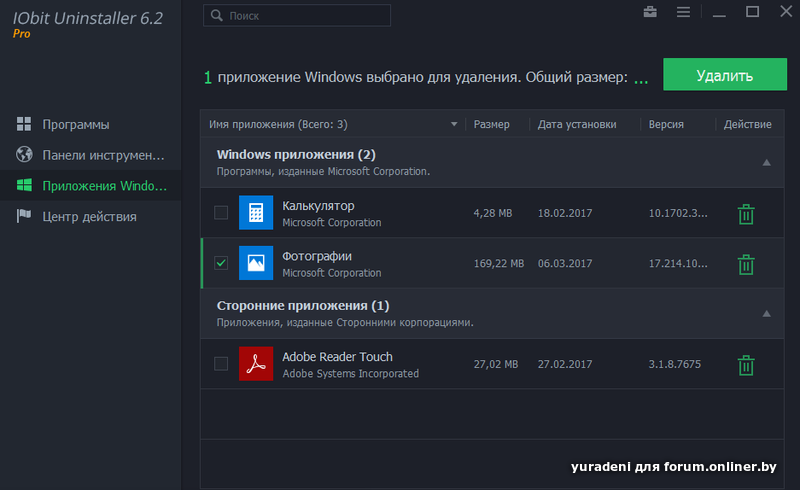
Task: Open the Имя приложения column dropdown arrow
Action: tap(454, 125)
